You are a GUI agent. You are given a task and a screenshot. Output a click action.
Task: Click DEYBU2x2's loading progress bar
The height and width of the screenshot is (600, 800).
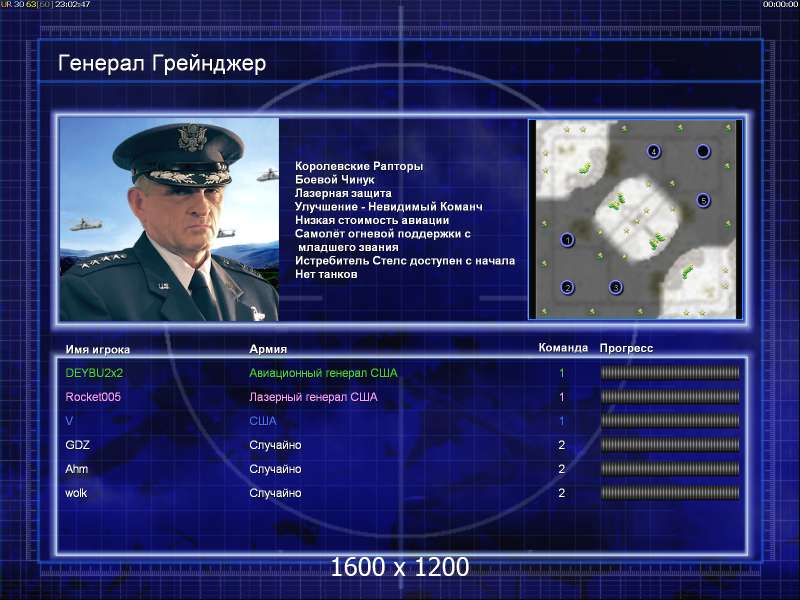pos(670,373)
